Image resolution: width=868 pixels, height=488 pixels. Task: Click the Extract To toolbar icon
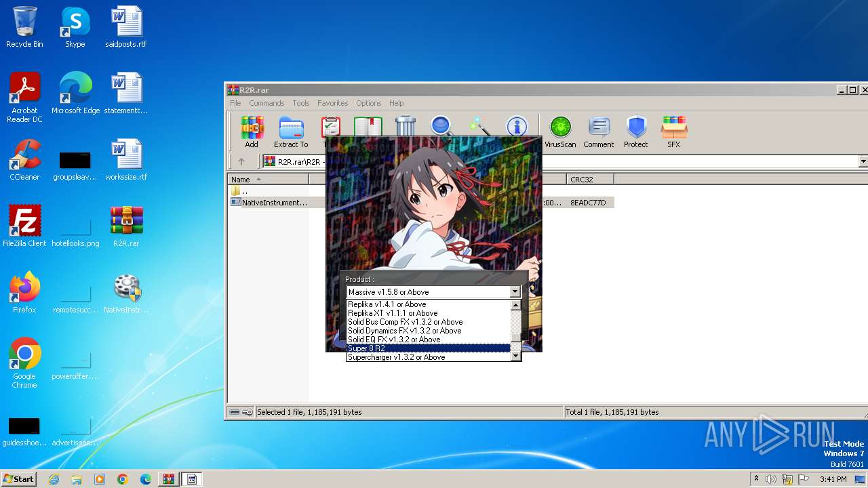(x=291, y=131)
